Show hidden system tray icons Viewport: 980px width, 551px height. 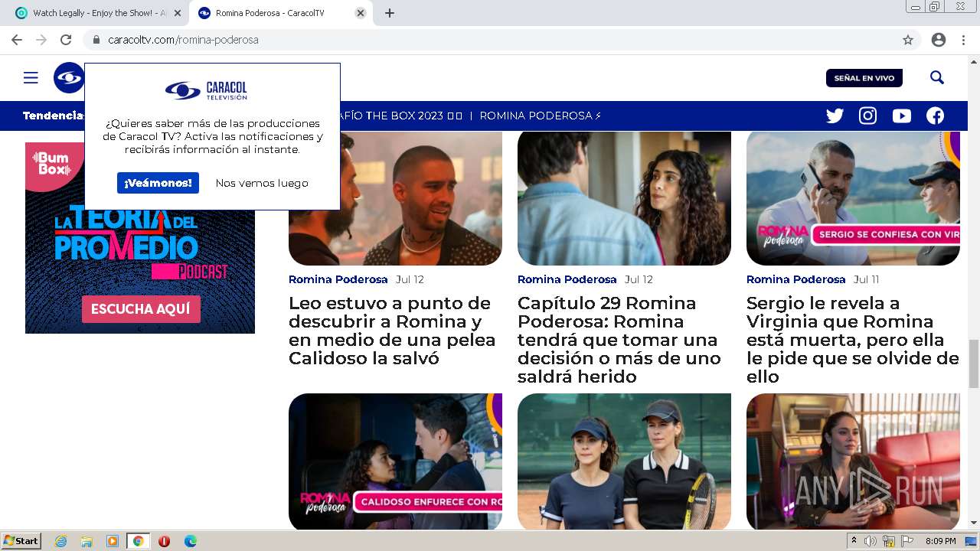tap(854, 541)
